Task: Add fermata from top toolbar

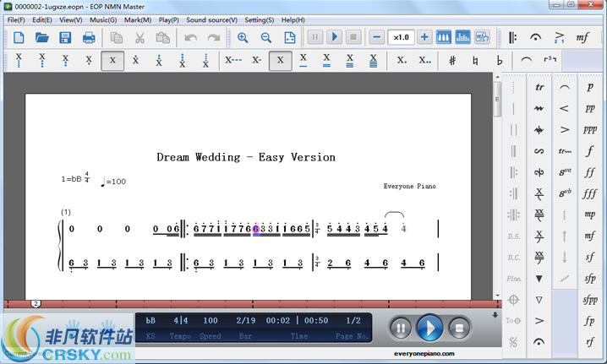Action: [536, 37]
